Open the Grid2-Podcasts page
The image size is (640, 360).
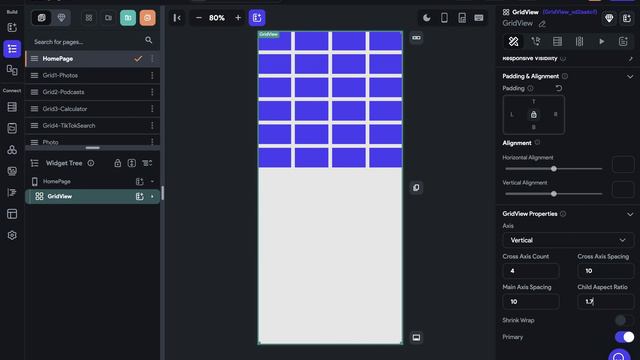pos(92,92)
